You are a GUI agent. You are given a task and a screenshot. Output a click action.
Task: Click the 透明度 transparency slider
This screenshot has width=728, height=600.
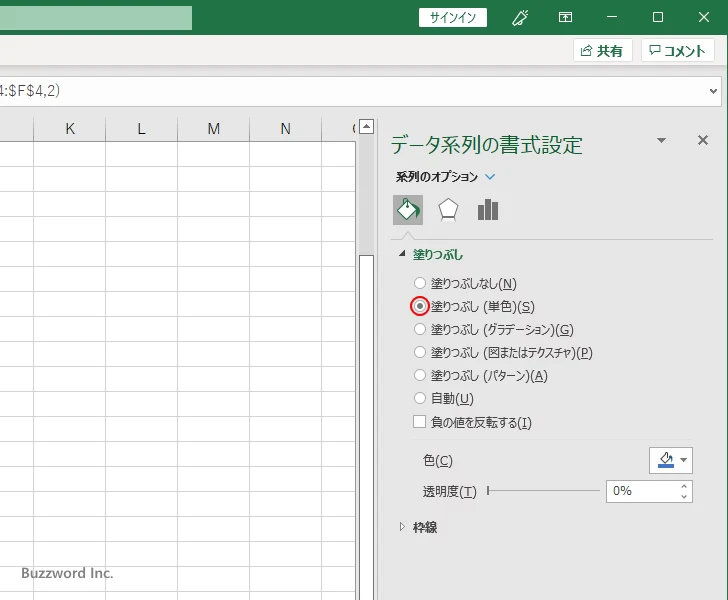tap(543, 491)
